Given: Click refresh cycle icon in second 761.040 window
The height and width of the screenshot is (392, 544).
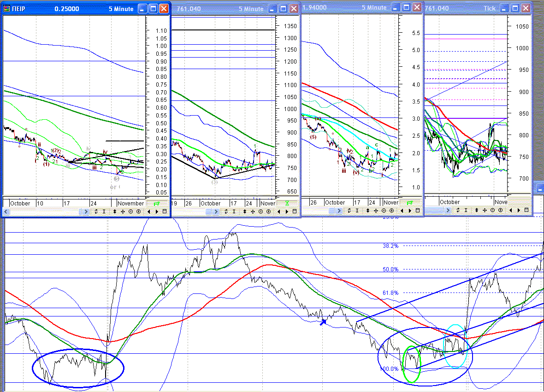Looking at the screenshot, I should tap(226, 211).
